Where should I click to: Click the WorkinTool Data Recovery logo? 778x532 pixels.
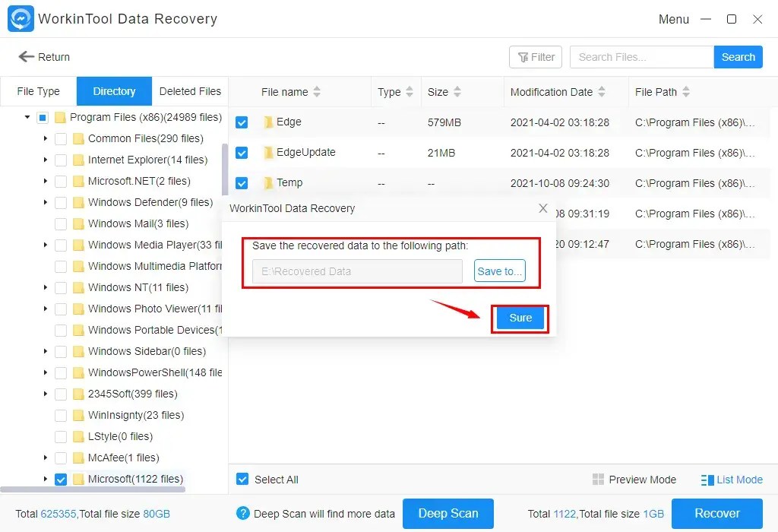[20, 18]
